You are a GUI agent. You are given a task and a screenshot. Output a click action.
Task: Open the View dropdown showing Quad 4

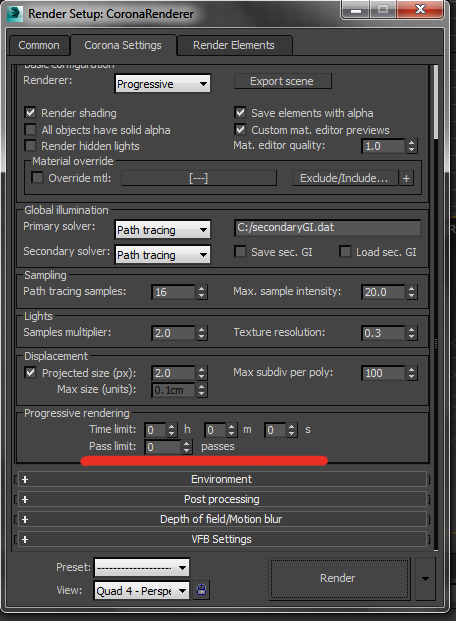pos(141,591)
